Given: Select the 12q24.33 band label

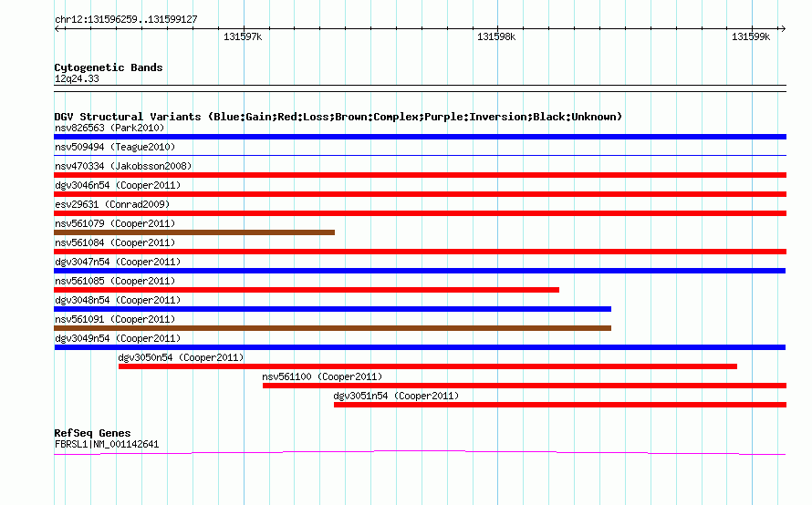Looking at the screenshot, I should pyautogui.click(x=77, y=78).
